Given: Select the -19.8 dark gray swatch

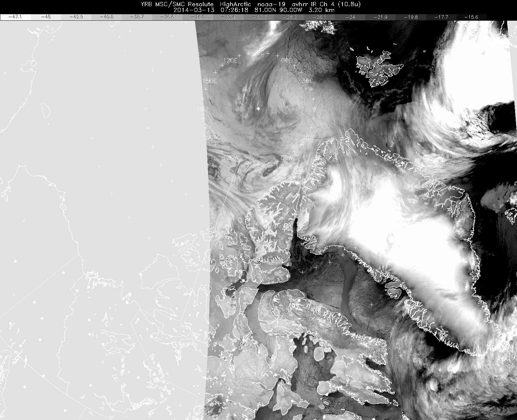Looking at the screenshot, I should tap(411, 17).
